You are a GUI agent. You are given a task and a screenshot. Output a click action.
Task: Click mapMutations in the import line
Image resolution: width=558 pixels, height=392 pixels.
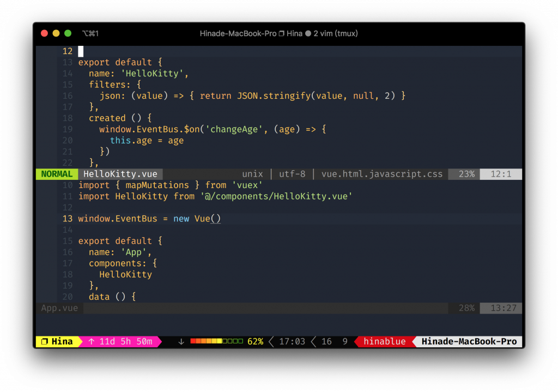[x=157, y=185]
